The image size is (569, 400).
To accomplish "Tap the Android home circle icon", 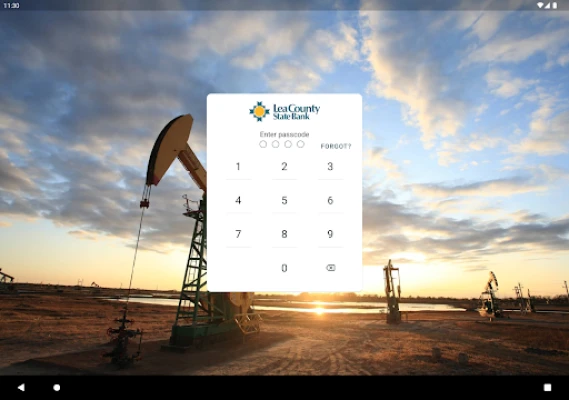I will click(x=57, y=388).
